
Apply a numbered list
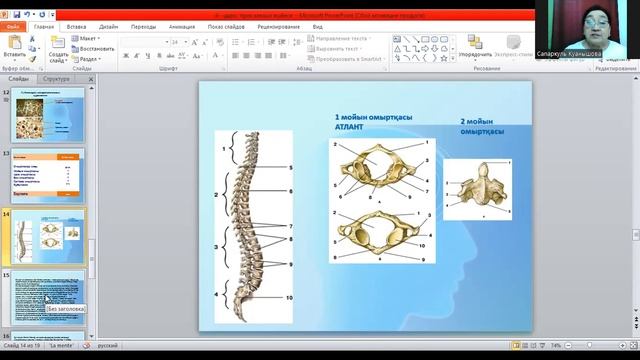[252, 42]
